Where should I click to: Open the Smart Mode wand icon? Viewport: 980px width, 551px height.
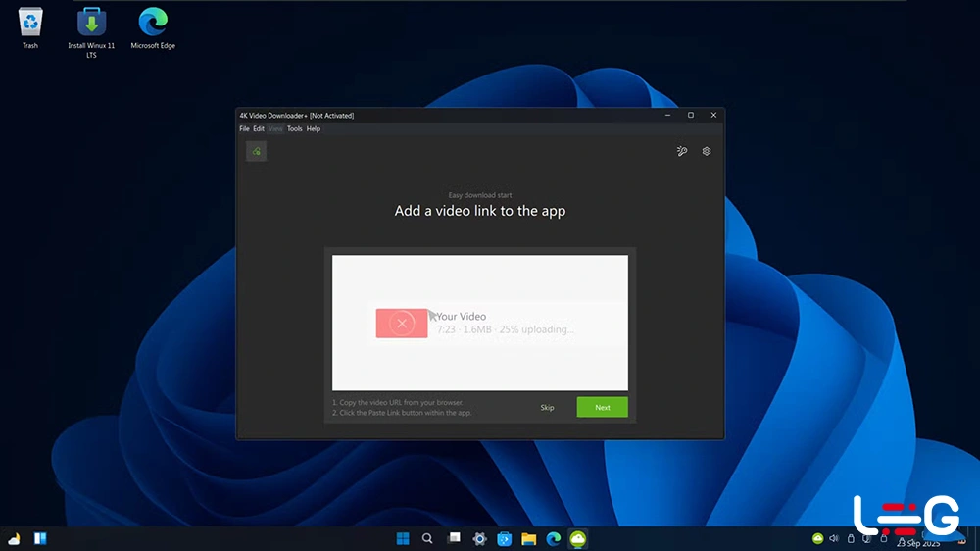[682, 151]
